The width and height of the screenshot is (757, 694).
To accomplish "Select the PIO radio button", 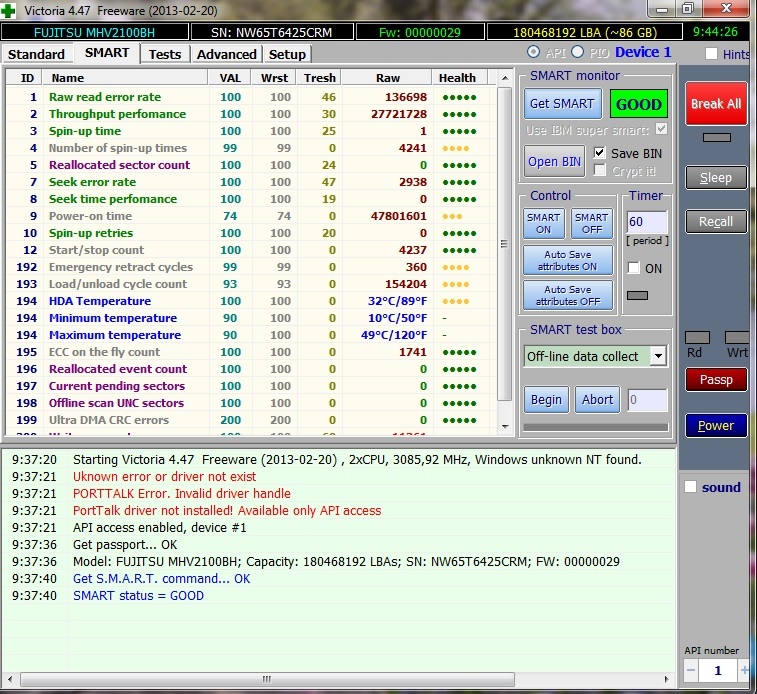I will 577,52.
